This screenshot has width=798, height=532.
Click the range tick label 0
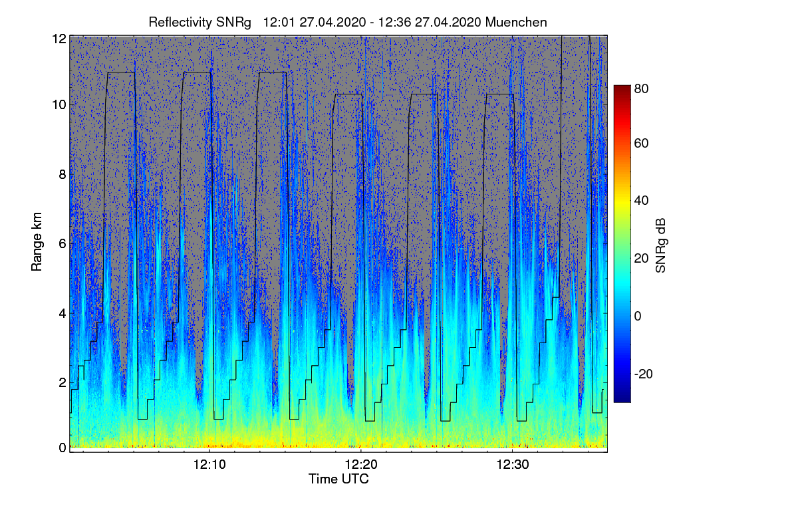click(63, 448)
